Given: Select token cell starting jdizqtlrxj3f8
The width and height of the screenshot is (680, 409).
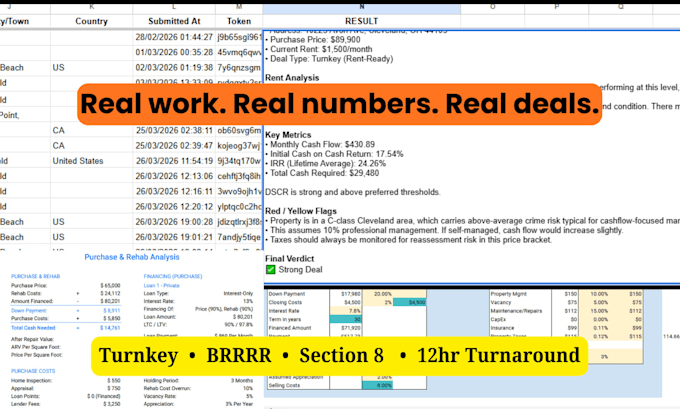Looking at the screenshot, I should coord(239,222).
